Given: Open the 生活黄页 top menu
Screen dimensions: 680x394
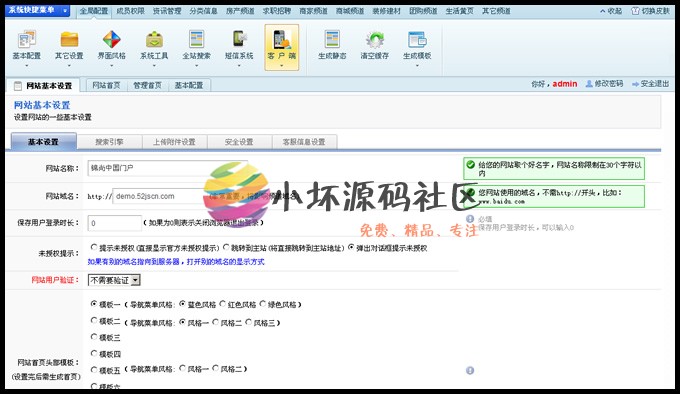Looking at the screenshot, I should (x=460, y=11).
